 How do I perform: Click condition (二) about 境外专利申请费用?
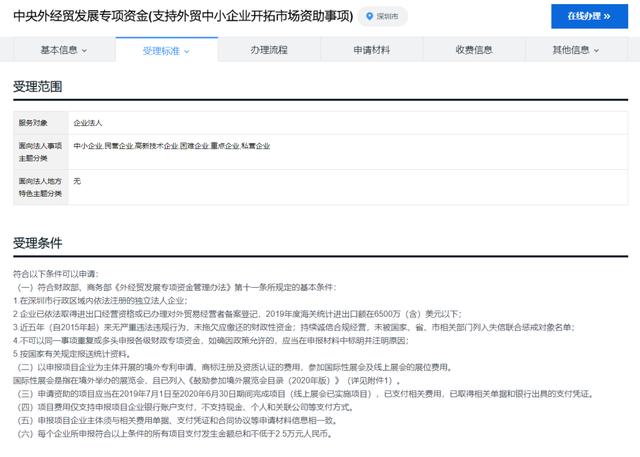235,367
